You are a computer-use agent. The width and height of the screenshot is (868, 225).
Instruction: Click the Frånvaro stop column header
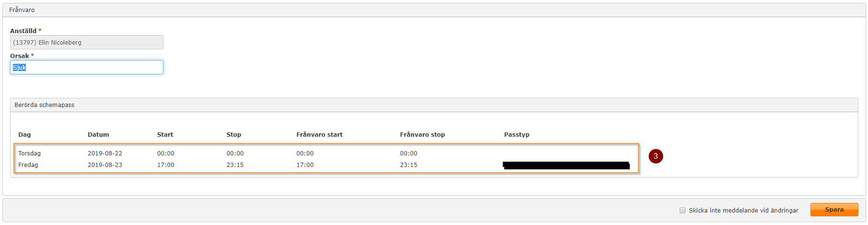coord(422,135)
